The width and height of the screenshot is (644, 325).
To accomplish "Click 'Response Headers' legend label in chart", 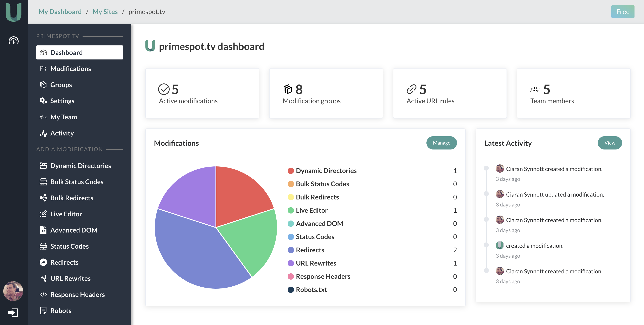I will pyautogui.click(x=323, y=276).
